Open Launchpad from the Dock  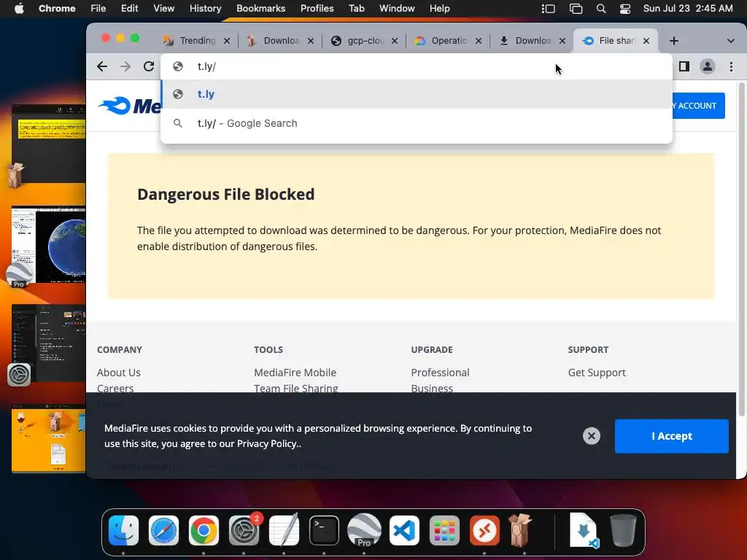pyautogui.click(x=444, y=531)
